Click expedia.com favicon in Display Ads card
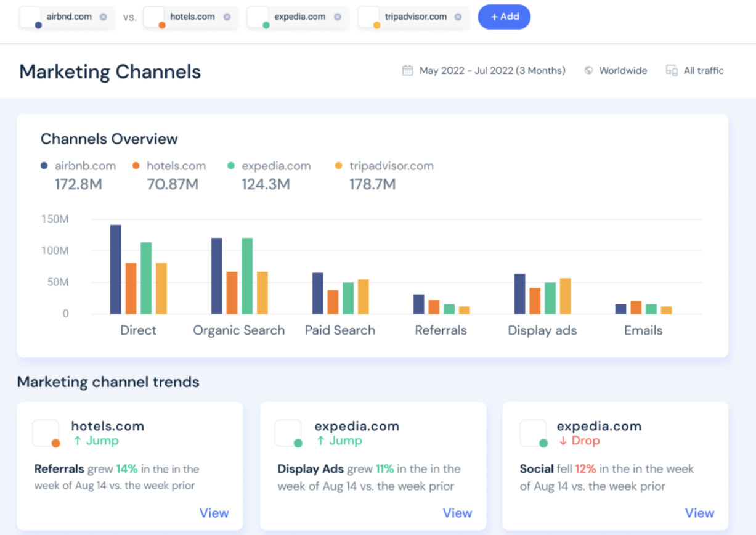This screenshot has width=756, height=535. click(288, 433)
